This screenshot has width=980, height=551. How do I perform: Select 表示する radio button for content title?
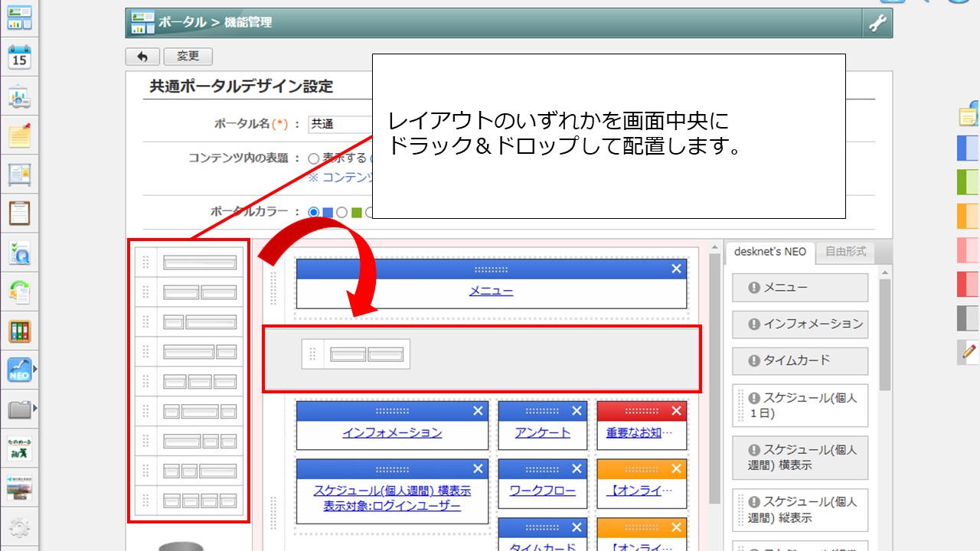[x=313, y=158]
